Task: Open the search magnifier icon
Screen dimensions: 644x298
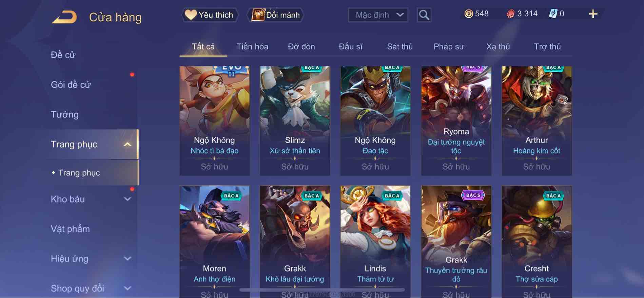Action: click(x=424, y=15)
